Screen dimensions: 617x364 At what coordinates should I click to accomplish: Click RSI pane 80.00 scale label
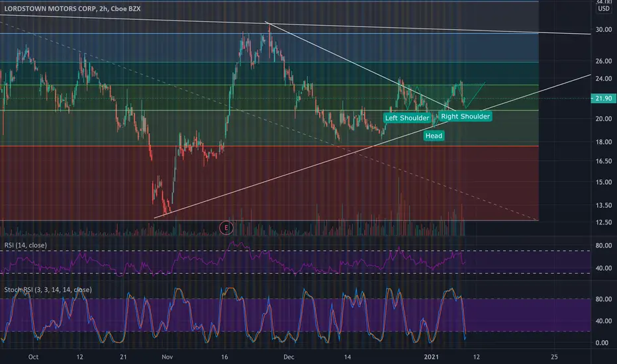point(604,245)
